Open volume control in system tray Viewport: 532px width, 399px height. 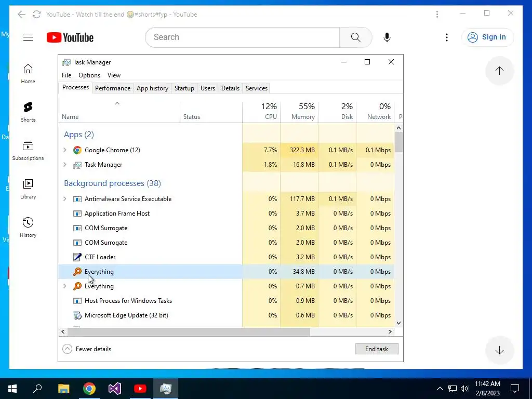[464, 389]
